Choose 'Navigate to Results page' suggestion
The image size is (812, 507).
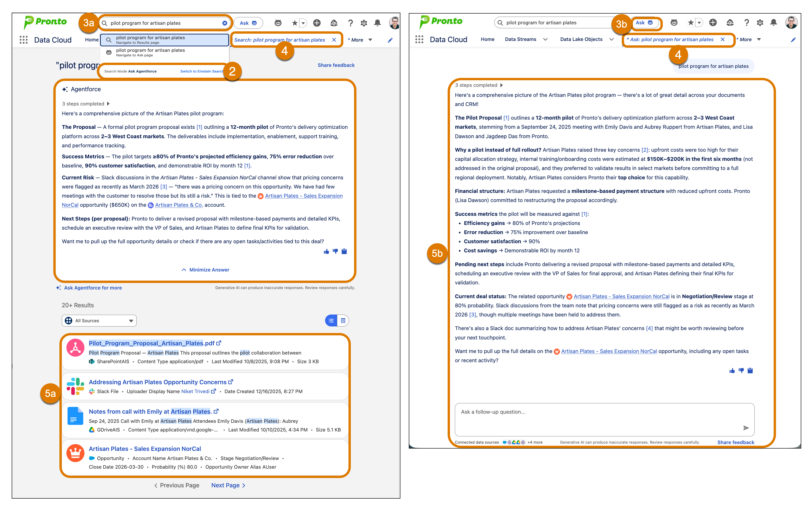165,40
